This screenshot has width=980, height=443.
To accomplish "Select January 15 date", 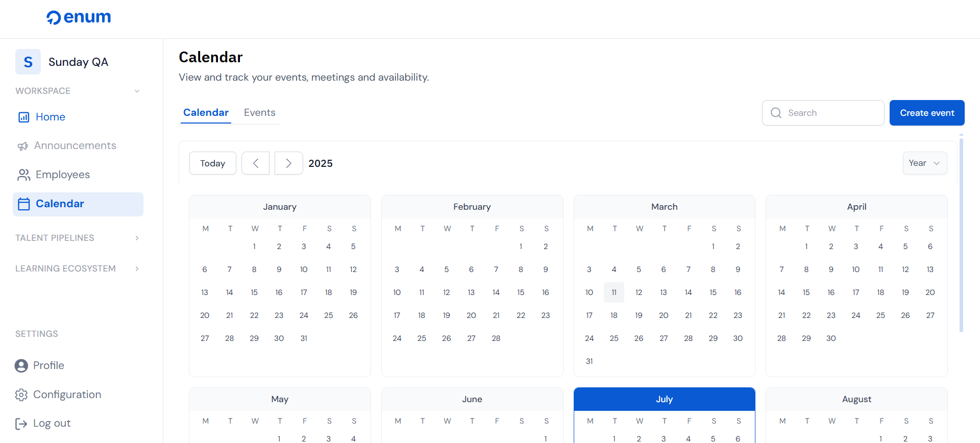I will 254,292.
